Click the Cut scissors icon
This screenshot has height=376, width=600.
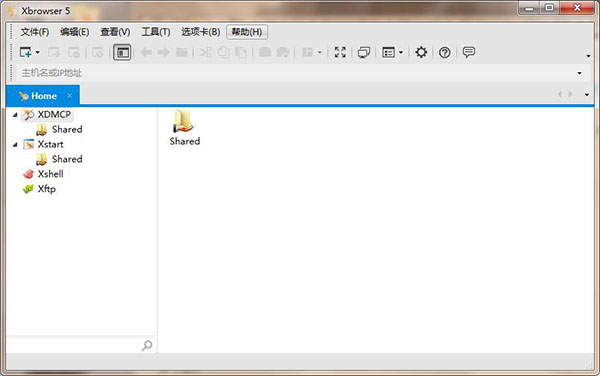click(206, 52)
